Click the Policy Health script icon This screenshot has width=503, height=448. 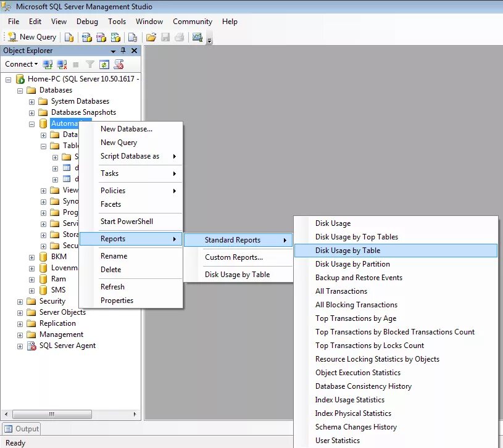click(118, 64)
